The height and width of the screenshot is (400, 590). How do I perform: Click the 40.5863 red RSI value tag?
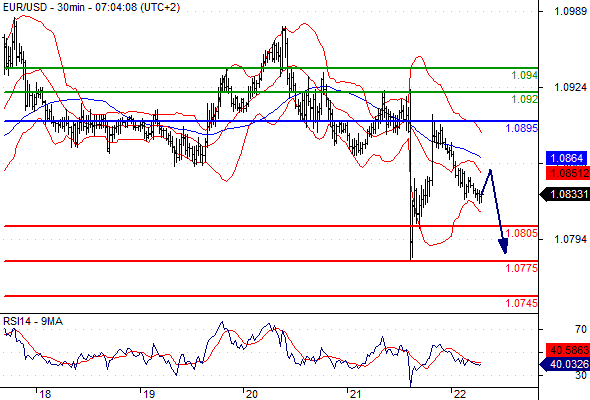tap(568, 350)
